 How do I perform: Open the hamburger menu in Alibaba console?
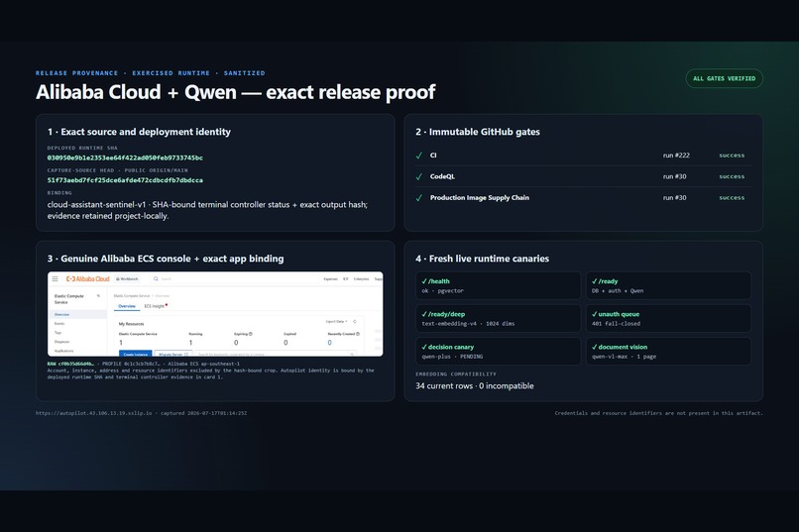tap(56, 279)
